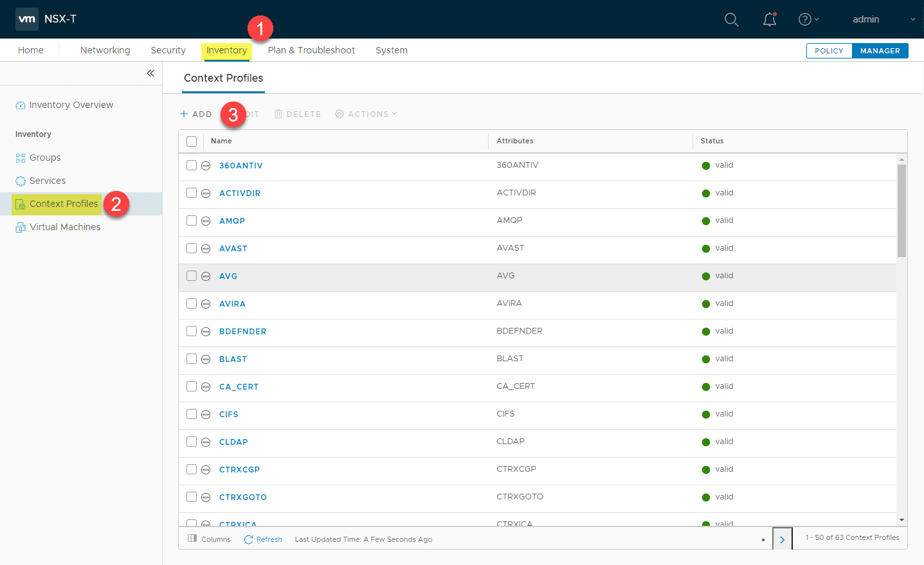Click the Columns label in footer
This screenshot has width=924, height=565.
(x=216, y=539)
